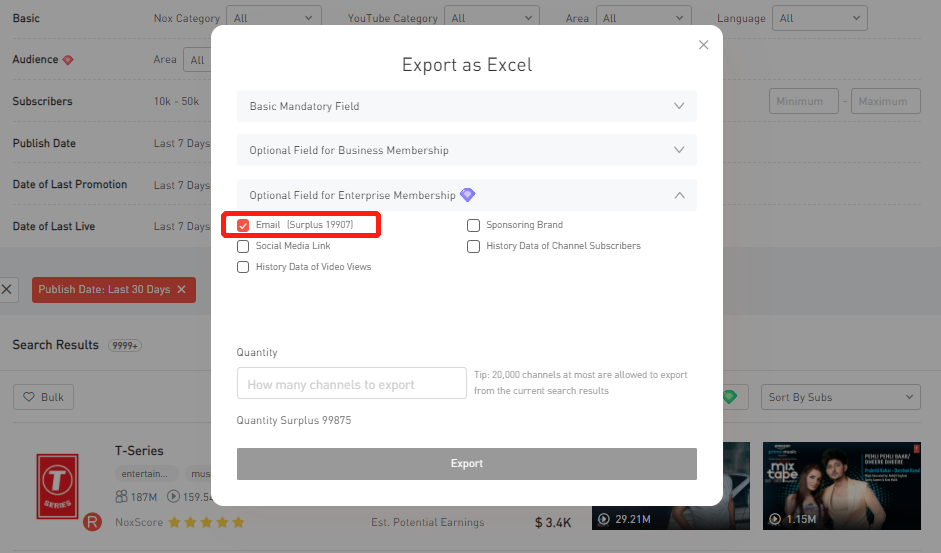Remove the Publish Date Last 30 Days filter
941x553 pixels.
[181, 290]
